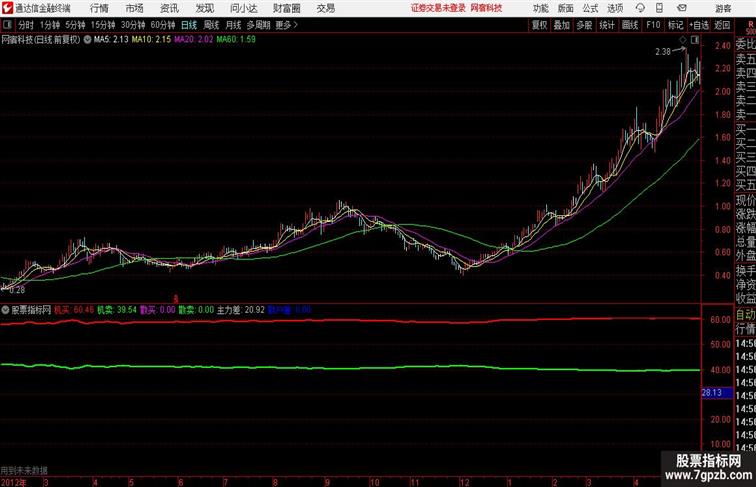
Task: Switch to 30分钟 period
Action: point(133,25)
